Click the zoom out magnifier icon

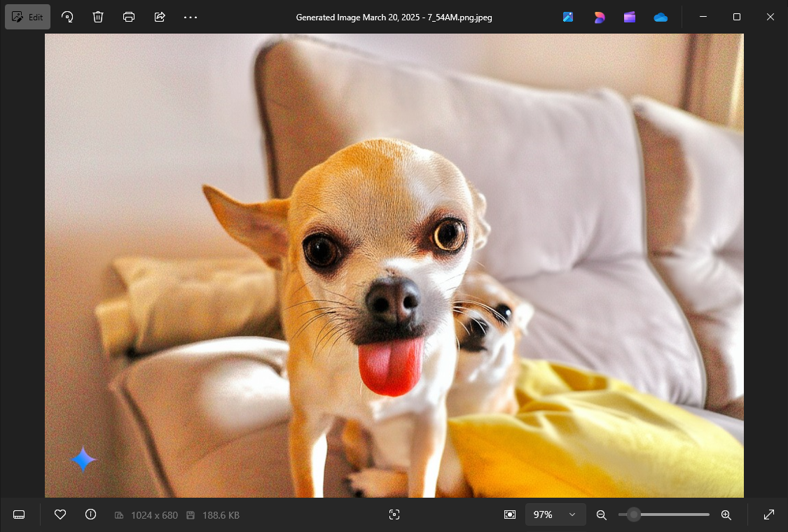coord(601,514)
